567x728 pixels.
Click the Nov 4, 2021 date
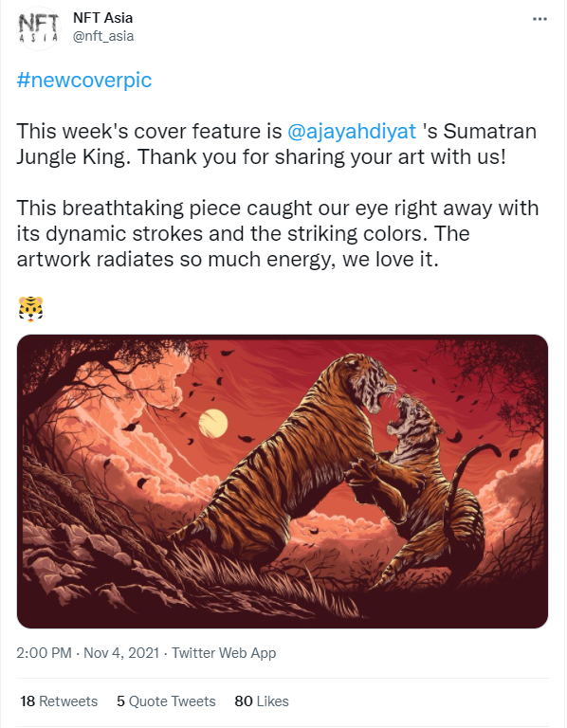[121, 653]
